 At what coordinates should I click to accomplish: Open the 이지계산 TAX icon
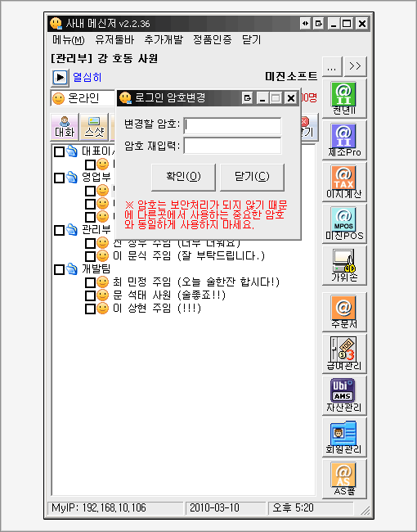click(344, 182)
